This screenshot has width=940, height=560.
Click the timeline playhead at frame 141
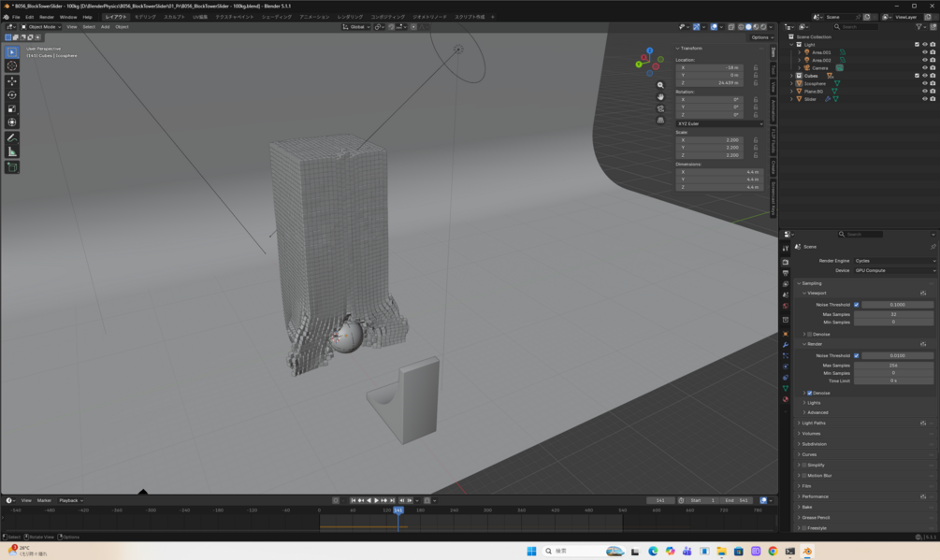[398, 510]
